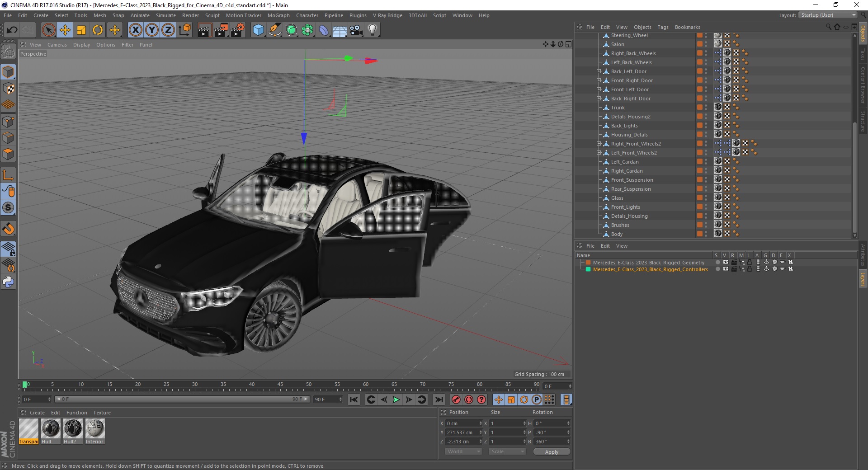Expand the Back_Right_Door object

[x=599, y=99]
